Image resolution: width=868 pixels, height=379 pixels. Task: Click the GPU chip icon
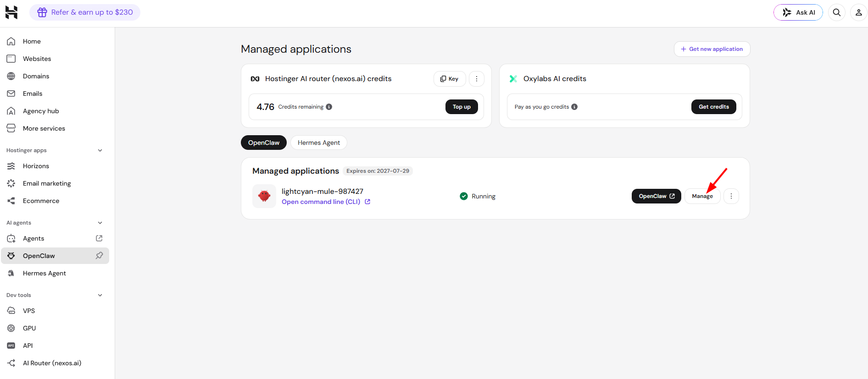pos(11,328)
